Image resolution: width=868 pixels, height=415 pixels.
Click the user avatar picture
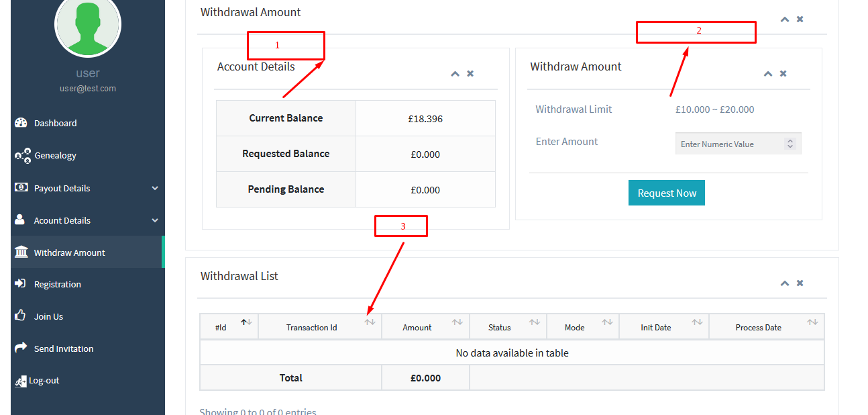(88, 26)
